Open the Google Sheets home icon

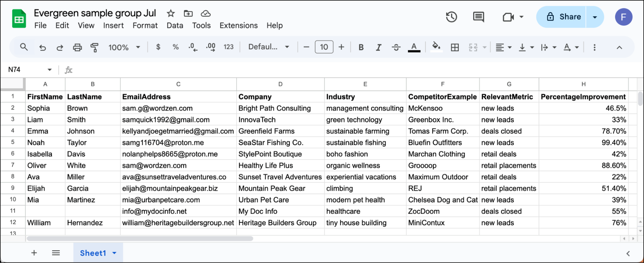(x=19, y=19)
